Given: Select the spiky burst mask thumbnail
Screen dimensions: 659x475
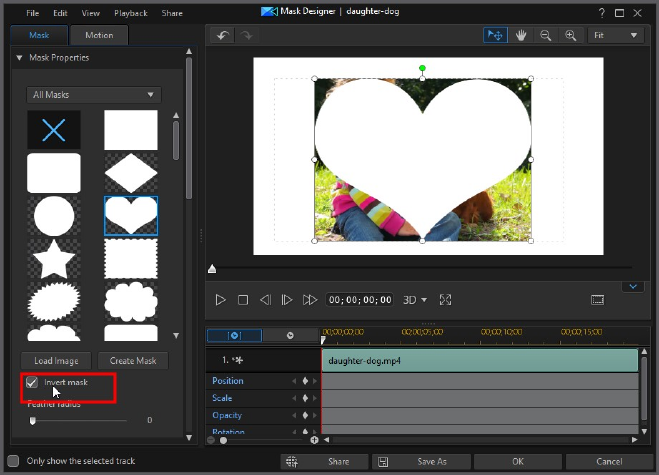Looking at the screenshot, I should [x=54, y=302].
